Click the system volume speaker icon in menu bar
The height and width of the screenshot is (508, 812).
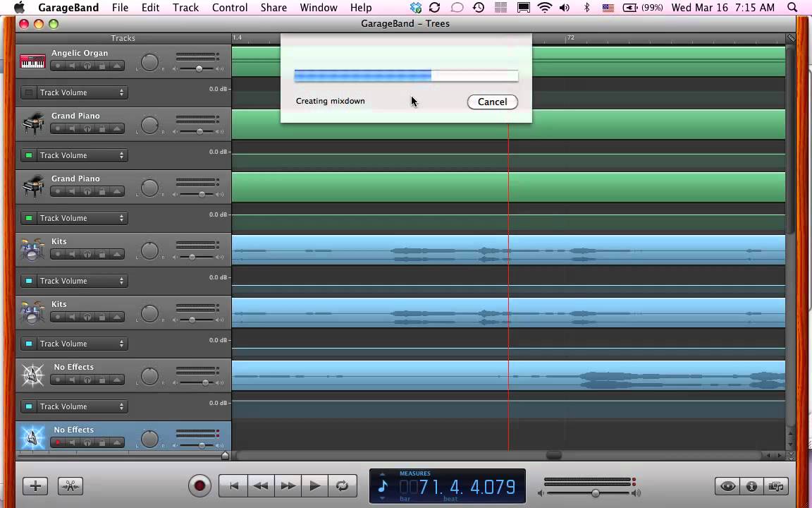point(565,7)
